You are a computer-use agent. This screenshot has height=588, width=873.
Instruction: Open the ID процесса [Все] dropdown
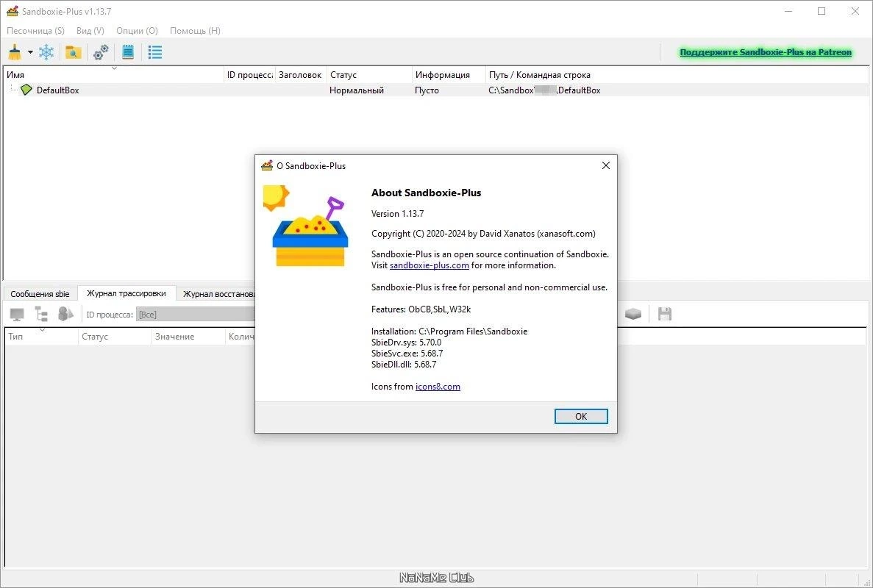(196, 315)
